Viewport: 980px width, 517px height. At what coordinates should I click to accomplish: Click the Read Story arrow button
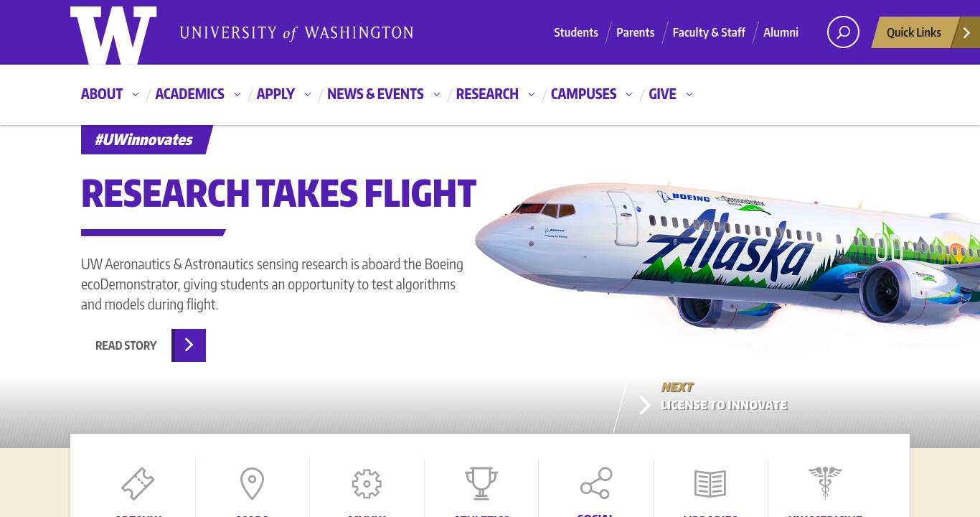click(189, 345)
